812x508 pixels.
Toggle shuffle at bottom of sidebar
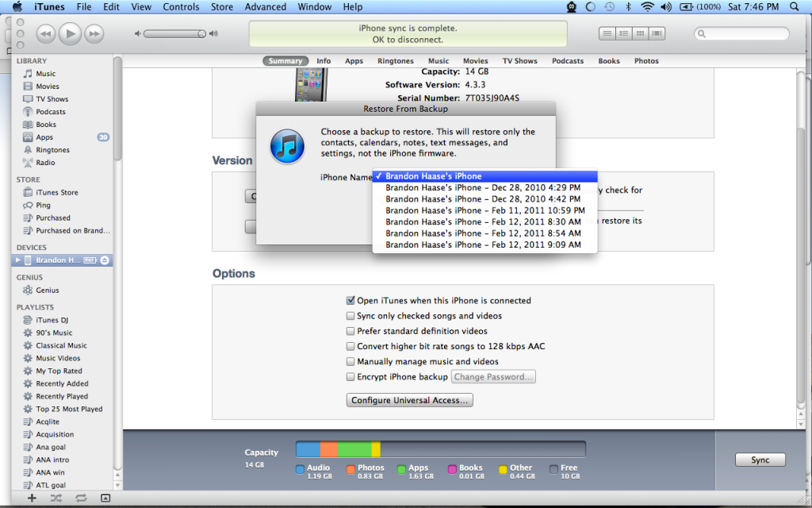[56, 498]
